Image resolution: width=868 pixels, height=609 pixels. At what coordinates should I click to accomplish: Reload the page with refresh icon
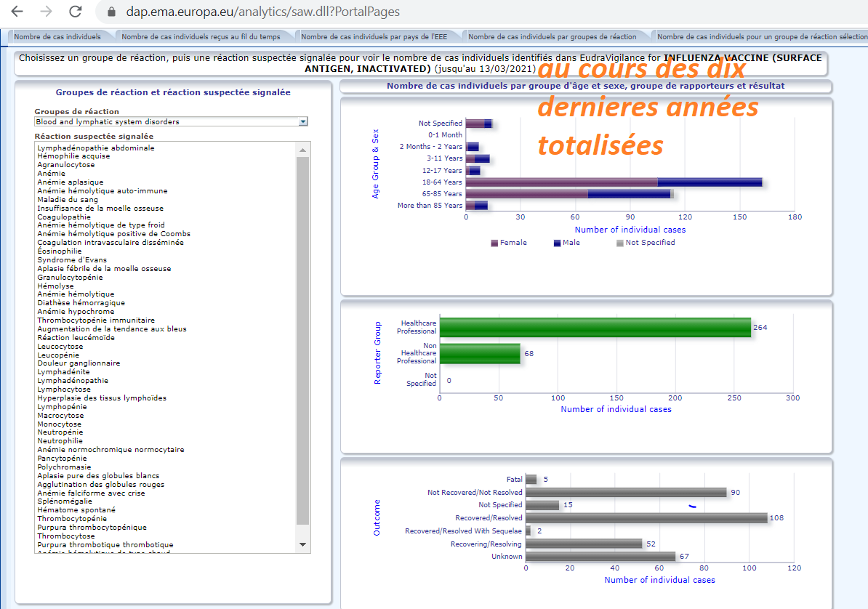click(x=75, y=12)
